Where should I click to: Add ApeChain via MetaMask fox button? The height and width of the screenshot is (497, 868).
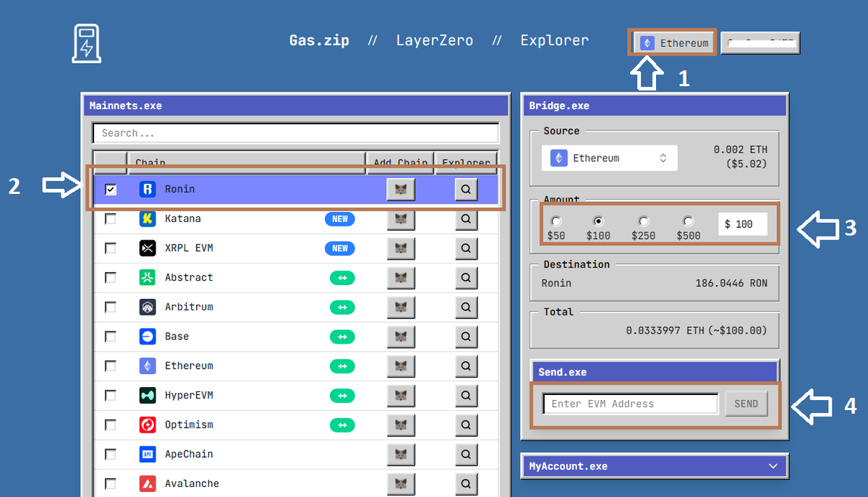click(401, 454)
